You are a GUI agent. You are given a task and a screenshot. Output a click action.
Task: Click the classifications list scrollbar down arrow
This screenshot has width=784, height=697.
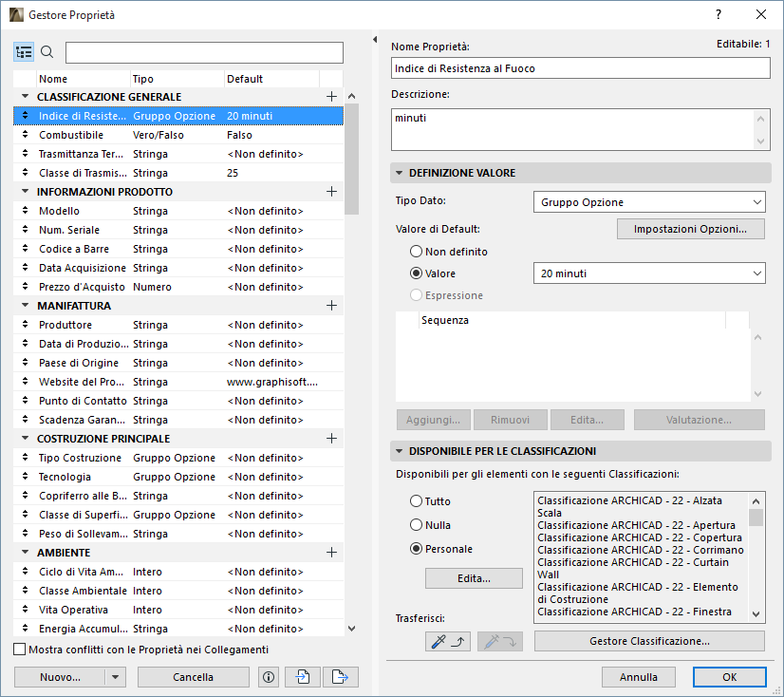click(x=756, y=614)
